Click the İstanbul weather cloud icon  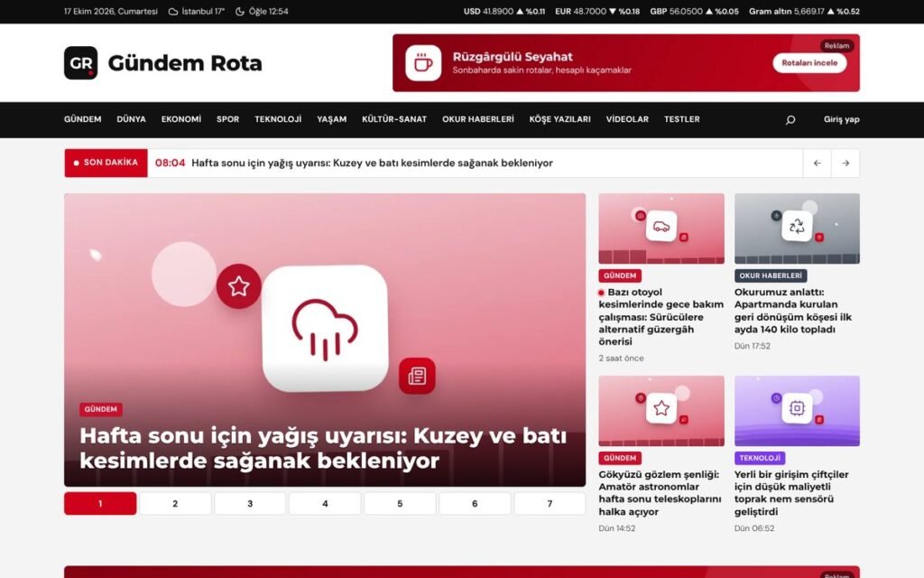click(x=173, y=11)
